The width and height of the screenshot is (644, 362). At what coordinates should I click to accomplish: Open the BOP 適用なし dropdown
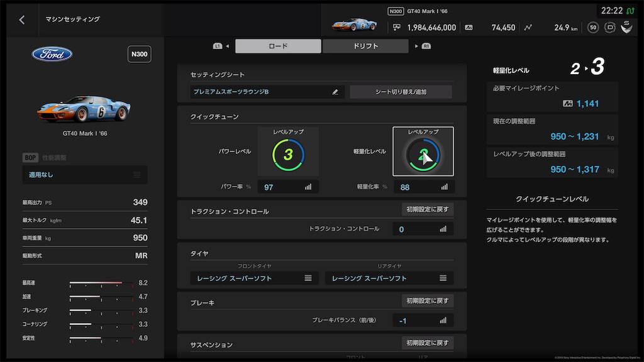click(85, 175)
